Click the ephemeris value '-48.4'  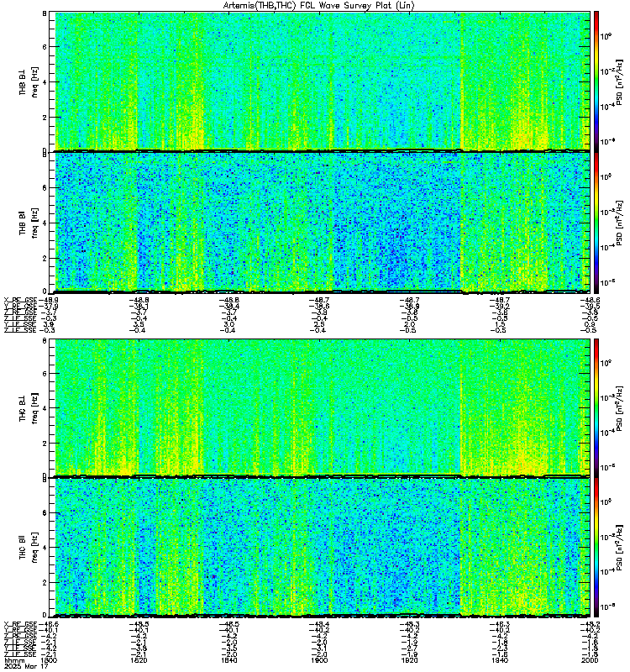[x=319, y=624]
